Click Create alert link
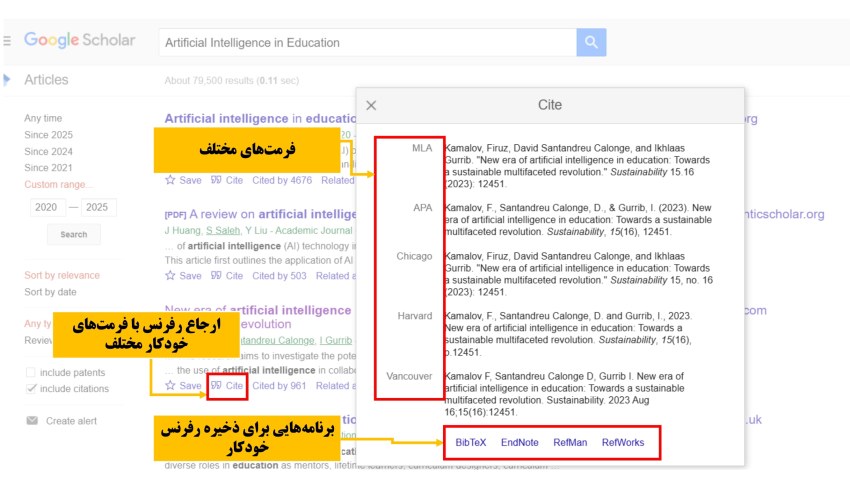This screenshot has width=850, height=478. 71,421
